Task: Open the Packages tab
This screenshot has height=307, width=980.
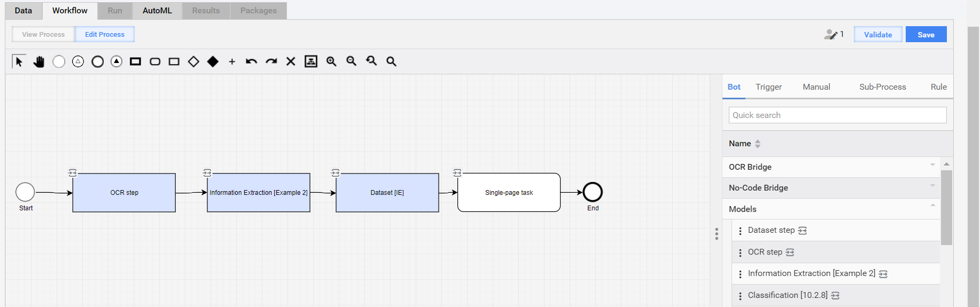Action: click(x=259, y=11)
